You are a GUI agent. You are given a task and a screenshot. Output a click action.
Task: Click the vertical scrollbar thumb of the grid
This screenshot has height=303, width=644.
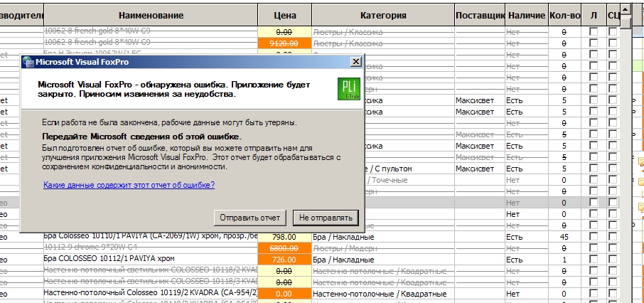(x=626, y=22)
